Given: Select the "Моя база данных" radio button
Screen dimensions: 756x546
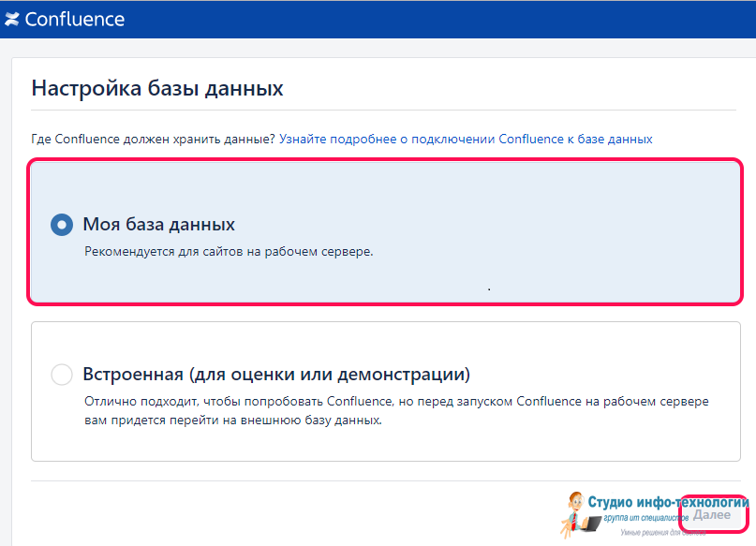Looking at the screenshot, I should click(x=62, y=226).
